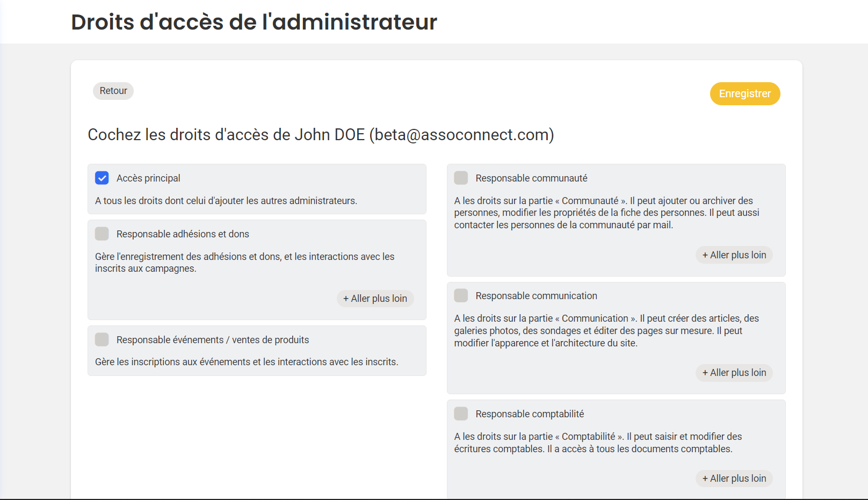Click the Responsable événements / ventes de produits label
This screenshot has width=868, height=500.
point(213,340)
